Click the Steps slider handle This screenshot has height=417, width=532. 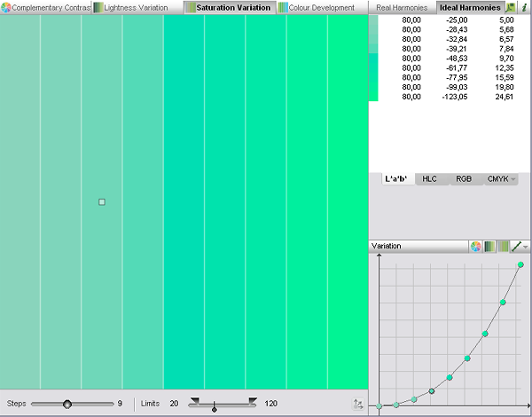[67, 404]
